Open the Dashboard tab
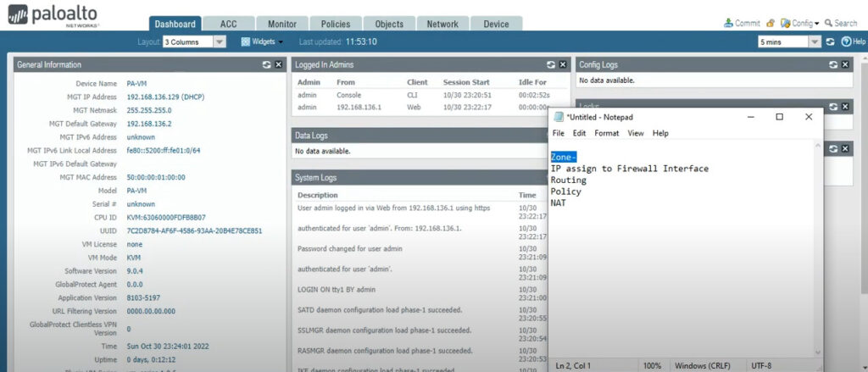 tap(175, 24)
